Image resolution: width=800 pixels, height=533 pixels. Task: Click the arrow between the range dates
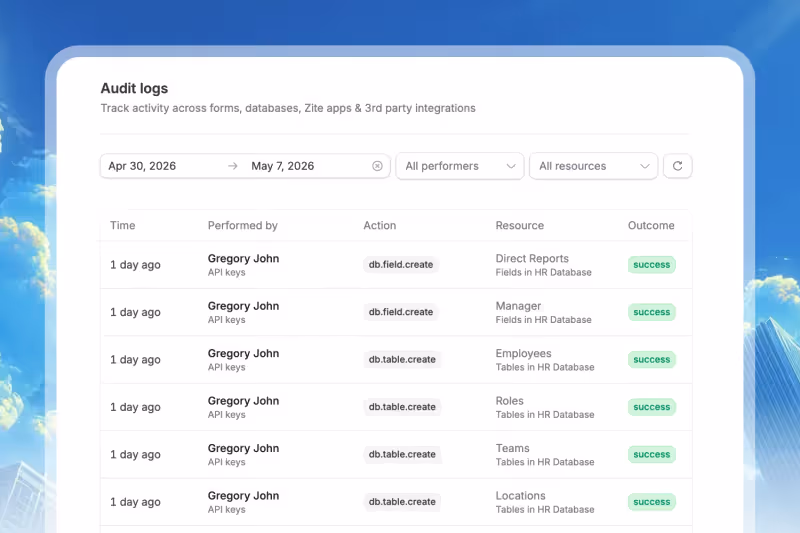point(233,166)
